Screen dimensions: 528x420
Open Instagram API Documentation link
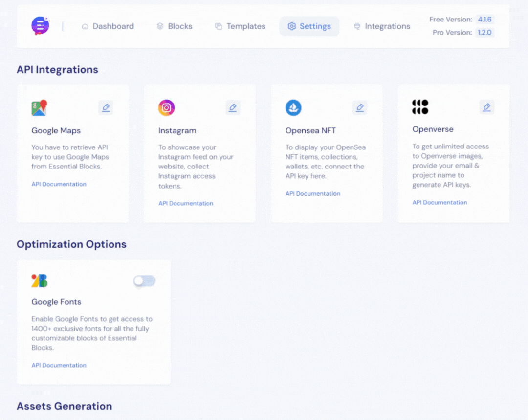(186, 203)
